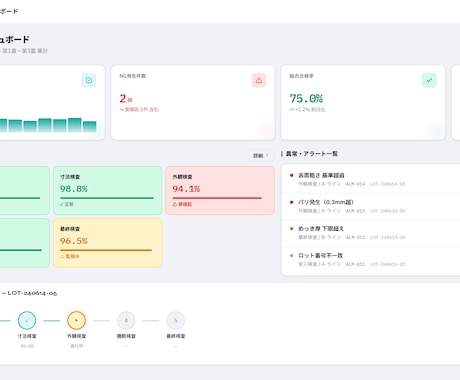Click the 75.0% pass rate value
460x380 pixels.
[x=306, y=99]
